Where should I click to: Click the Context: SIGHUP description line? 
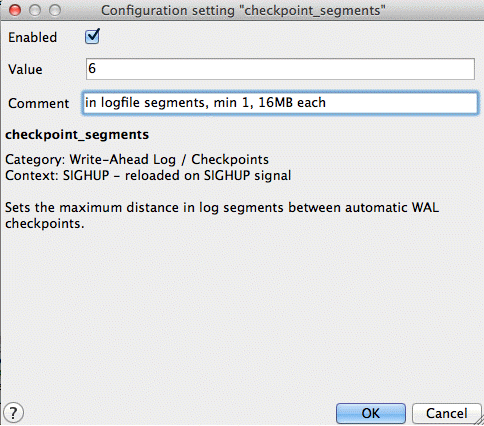click(x=148, y=175)
